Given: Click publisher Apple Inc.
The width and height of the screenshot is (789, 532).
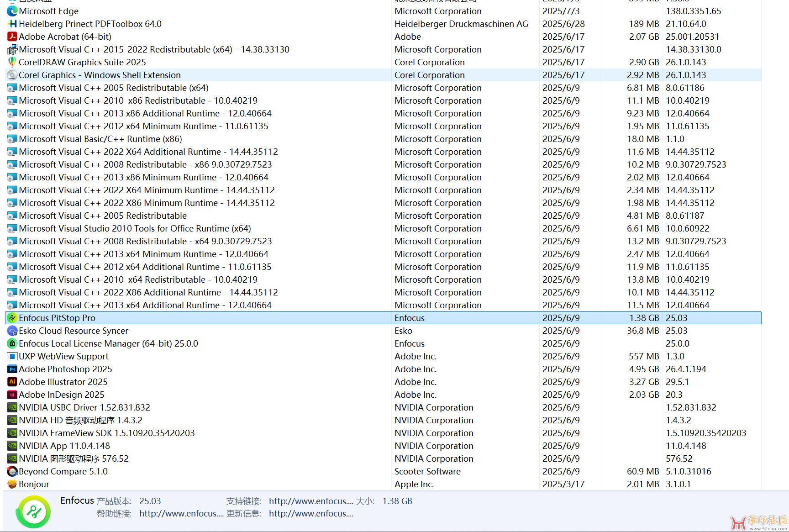Looking at the screenshot, I should [x=414, y=484].
